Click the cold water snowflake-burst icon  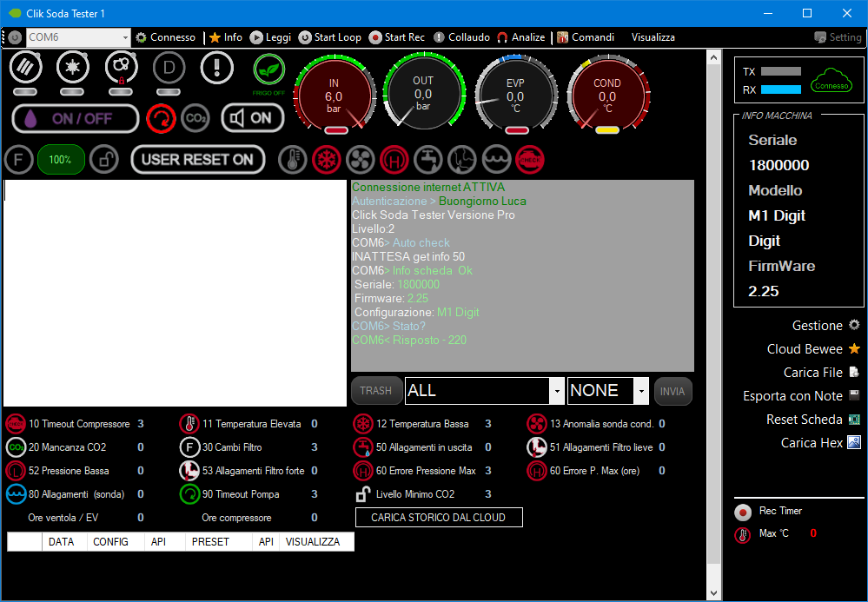click(72, 67)
